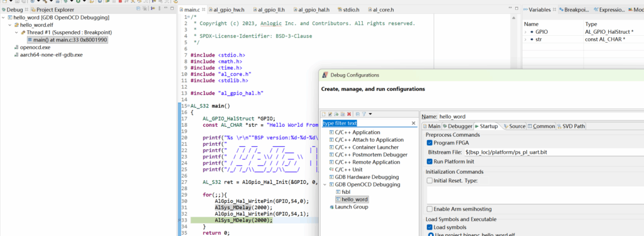This screenshot has height=236, width=644.
Task: Close the main.c editor tab
Action: click(x=203, y=9)
